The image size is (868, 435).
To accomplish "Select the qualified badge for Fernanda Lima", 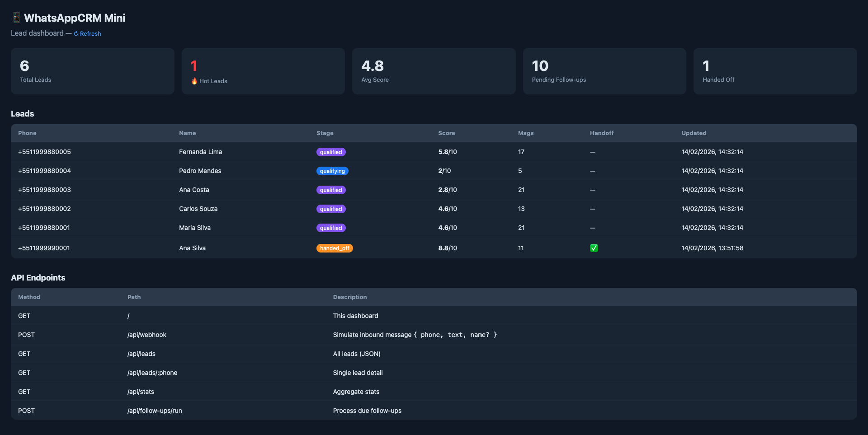I will tap(331, 152).
